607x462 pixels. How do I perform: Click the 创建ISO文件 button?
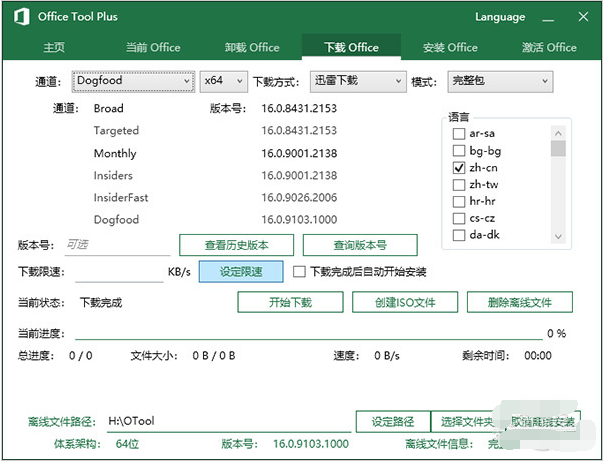pyautogui.click(x=406, y=302)
